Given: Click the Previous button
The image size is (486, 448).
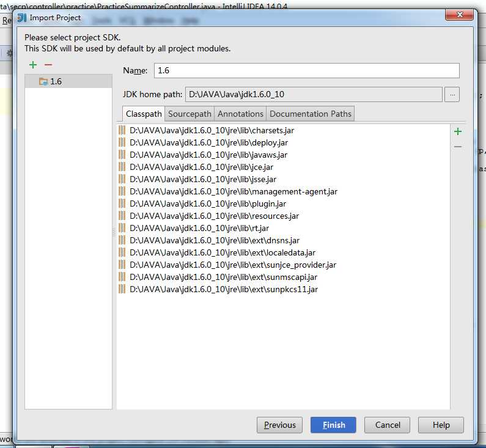Looking at the screenshot, I should click(279, 425).
